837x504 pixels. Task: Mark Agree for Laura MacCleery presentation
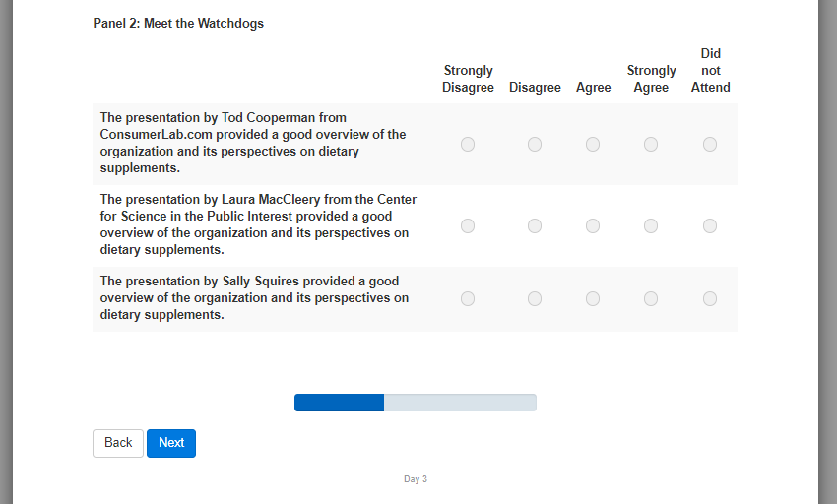pyautogui.click(x=593, y=225)
